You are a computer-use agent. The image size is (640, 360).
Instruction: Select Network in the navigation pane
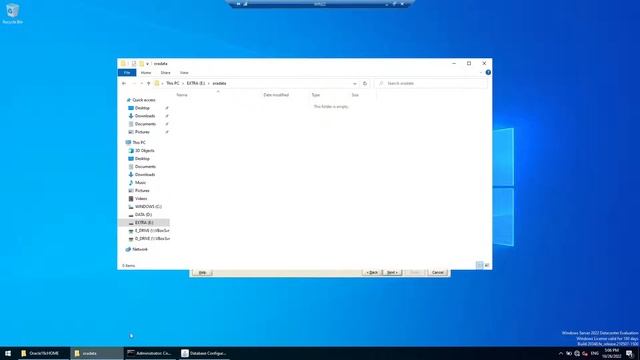coord(140,249)
